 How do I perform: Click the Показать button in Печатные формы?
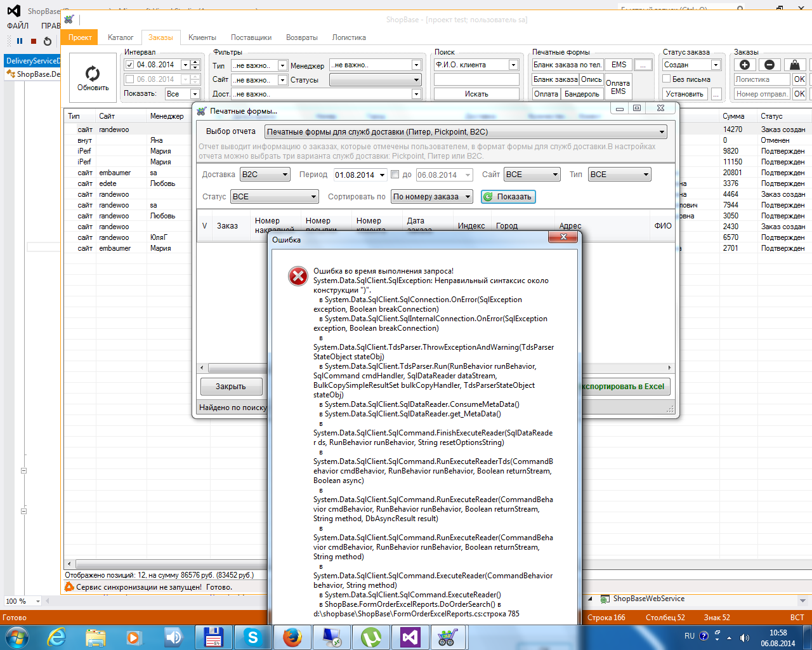[508, 197]
